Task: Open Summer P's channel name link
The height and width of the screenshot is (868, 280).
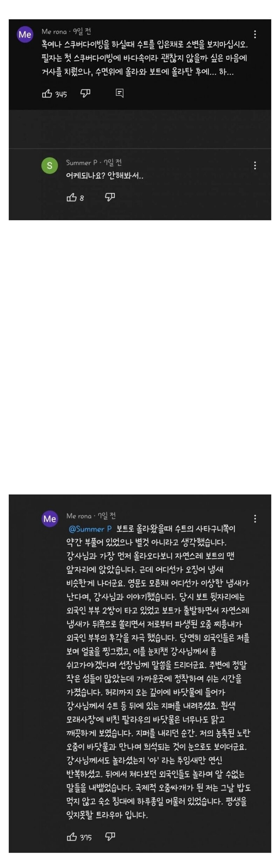Action: (82, 163)
